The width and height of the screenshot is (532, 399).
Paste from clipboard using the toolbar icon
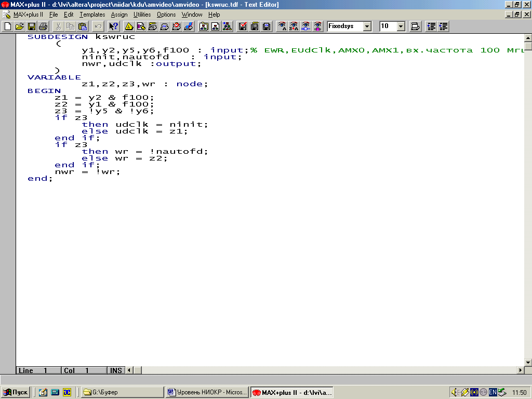click(x=83, y=26)
